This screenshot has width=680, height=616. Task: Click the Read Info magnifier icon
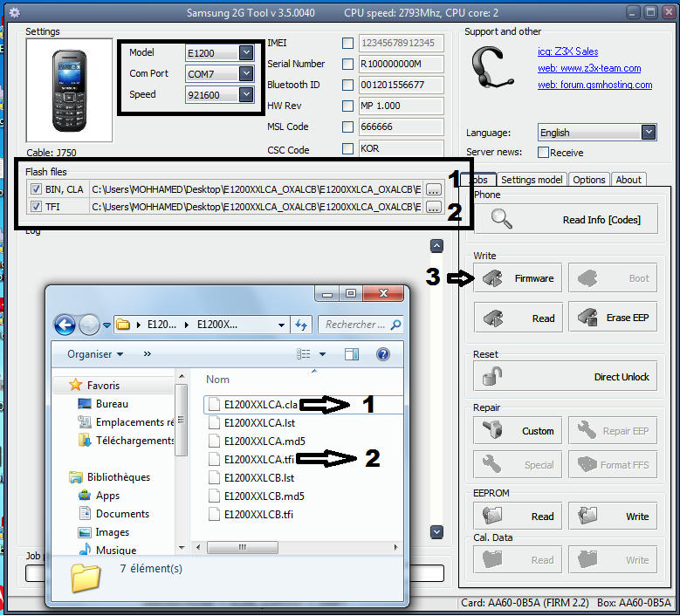point(501,219)
